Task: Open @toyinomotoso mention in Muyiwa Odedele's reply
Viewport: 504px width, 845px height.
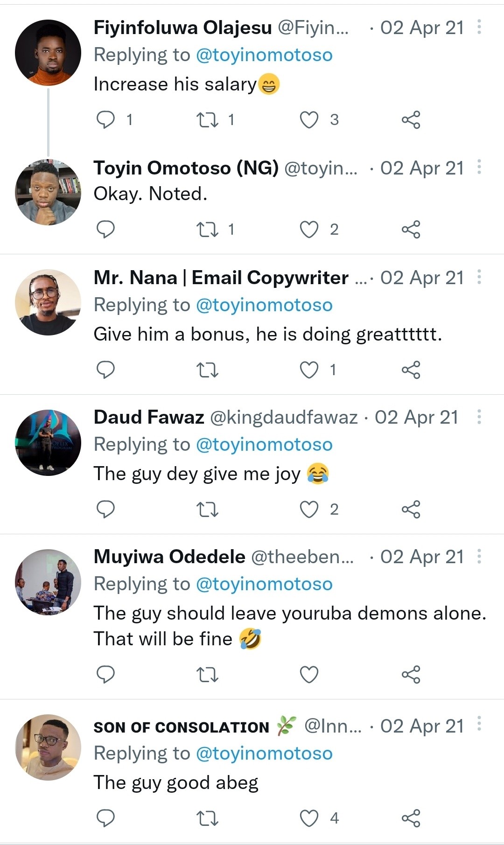Action: (x=264, y=584)
